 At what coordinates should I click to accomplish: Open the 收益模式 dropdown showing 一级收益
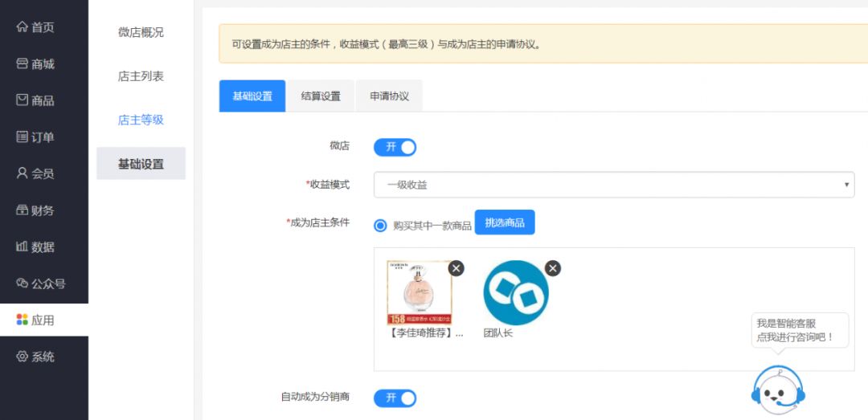point(614,185)
